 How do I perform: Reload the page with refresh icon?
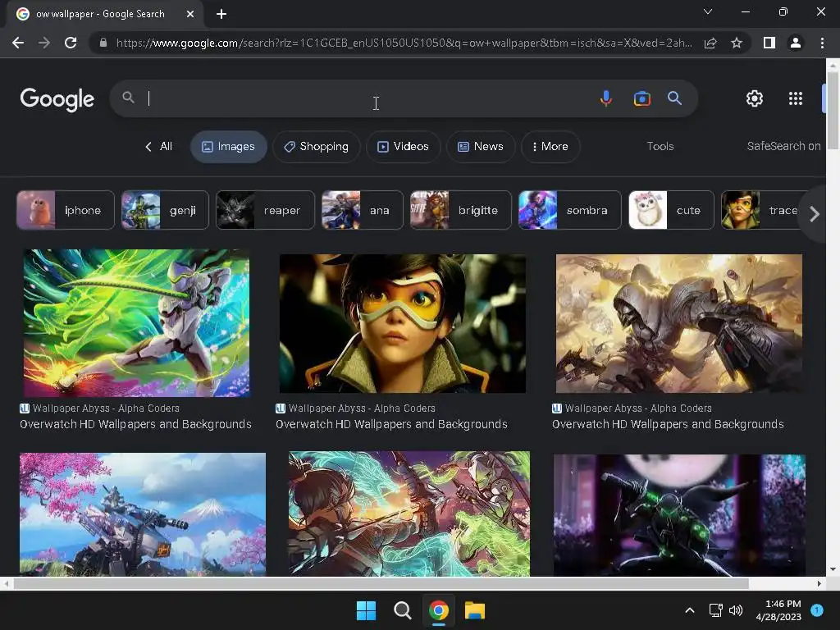[71, 43]
